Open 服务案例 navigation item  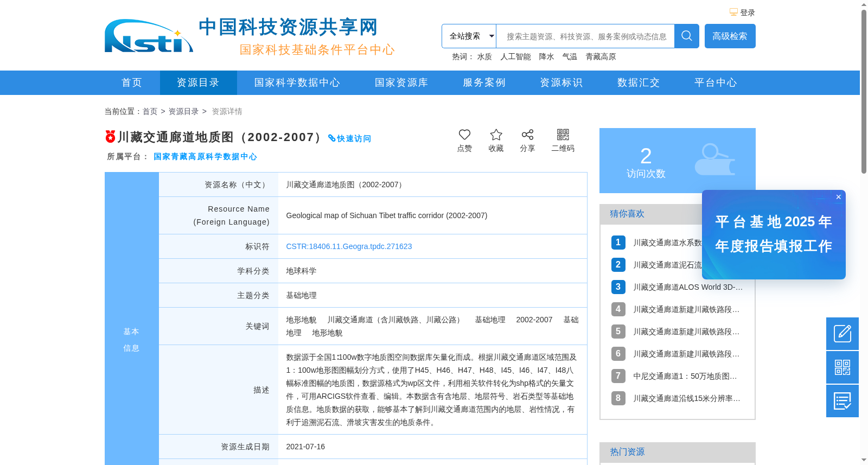click(x=484, y=82)
